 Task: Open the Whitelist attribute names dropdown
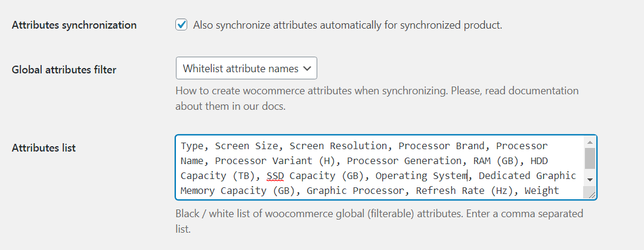click(x=246, y=68)
